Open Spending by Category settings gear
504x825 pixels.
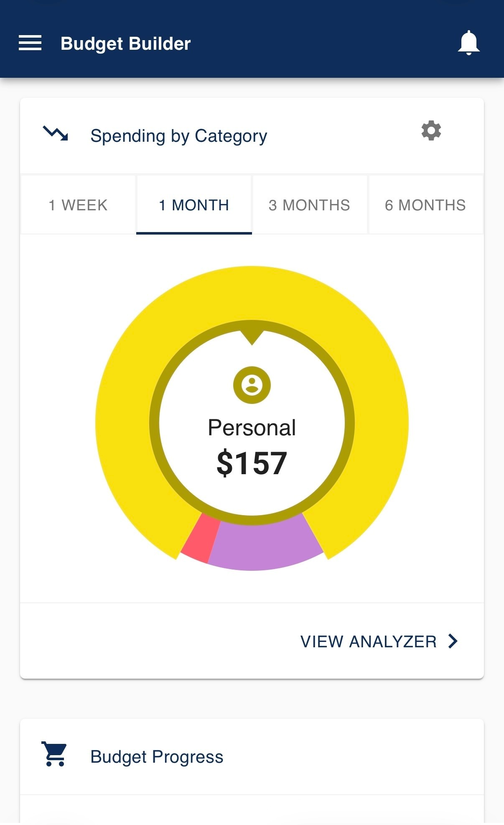pos(431,131)
